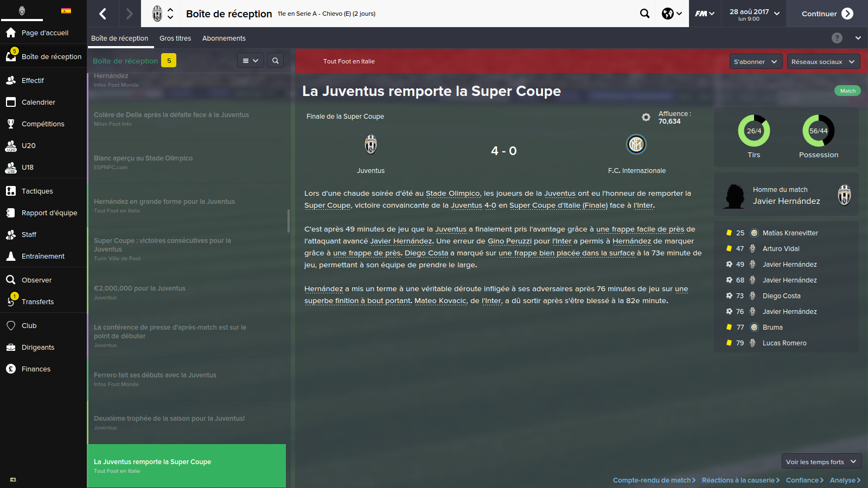868x488 pixels.
Task: Click the Continuer button
Action: (827, 14)
